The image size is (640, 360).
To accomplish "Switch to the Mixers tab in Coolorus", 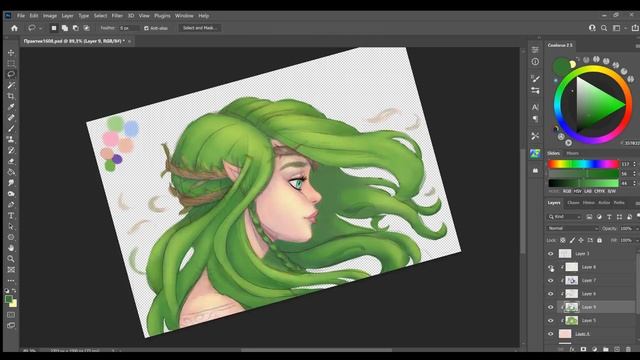I will (x=573, y=153).
